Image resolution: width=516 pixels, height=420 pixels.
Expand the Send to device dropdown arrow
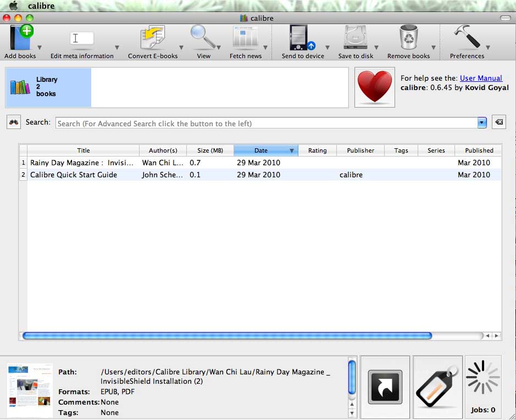click(327, 47)
